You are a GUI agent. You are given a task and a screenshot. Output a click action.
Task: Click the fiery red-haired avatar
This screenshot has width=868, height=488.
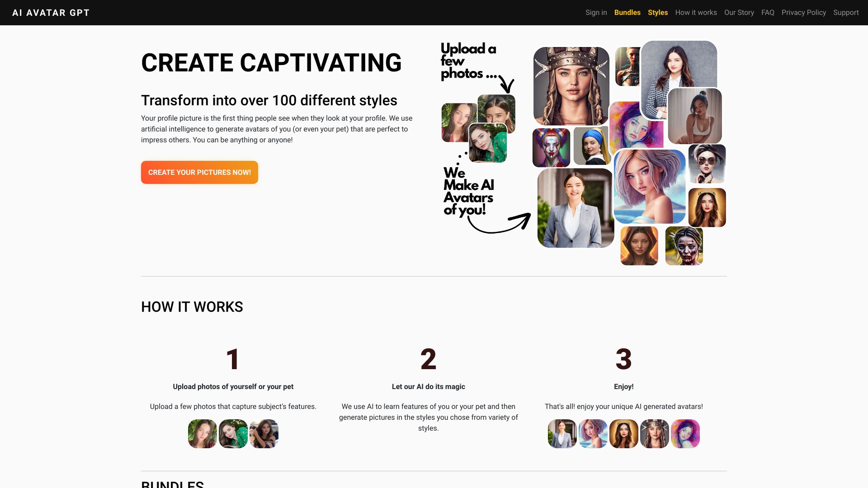point(639,246)
